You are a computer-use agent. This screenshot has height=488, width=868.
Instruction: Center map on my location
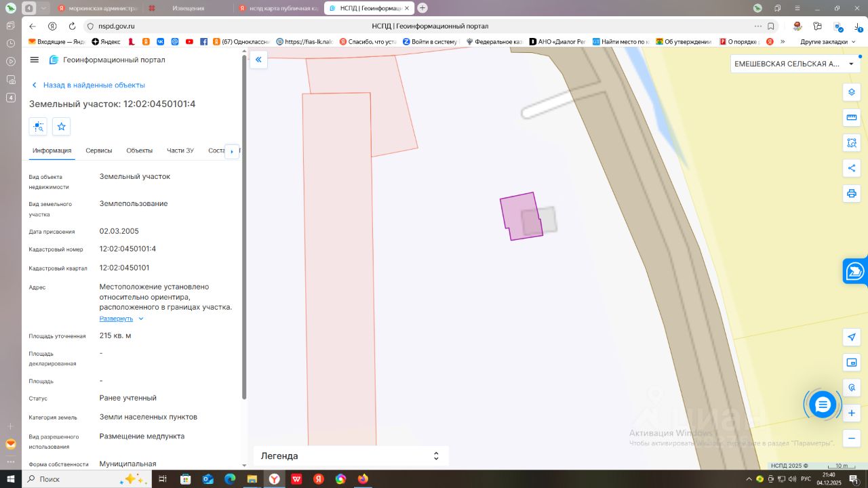[x=852, y=337]
